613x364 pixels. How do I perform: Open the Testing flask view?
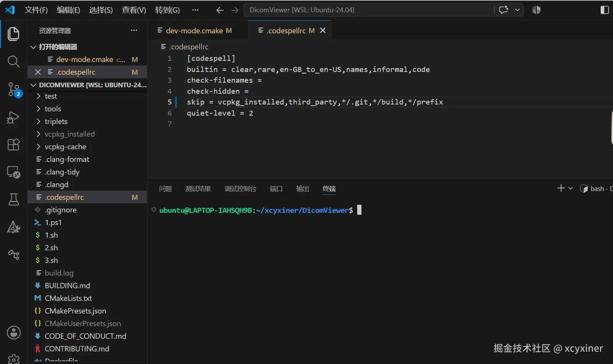click(14, 199)
